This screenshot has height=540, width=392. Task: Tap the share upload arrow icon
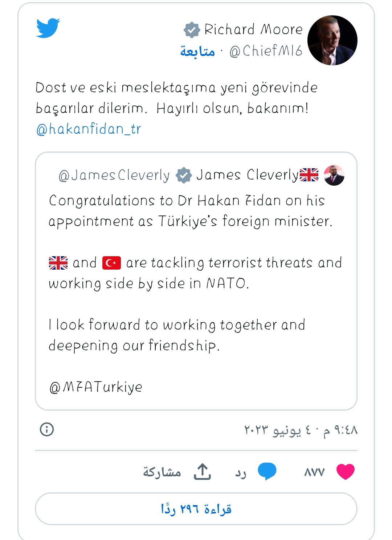click(x=202, y=472)
